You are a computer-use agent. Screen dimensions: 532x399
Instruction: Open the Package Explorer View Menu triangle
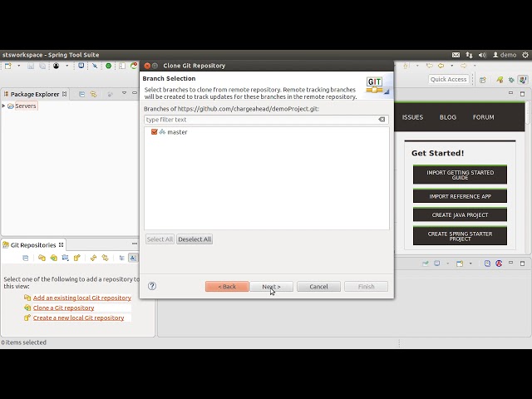click(124, 93)
